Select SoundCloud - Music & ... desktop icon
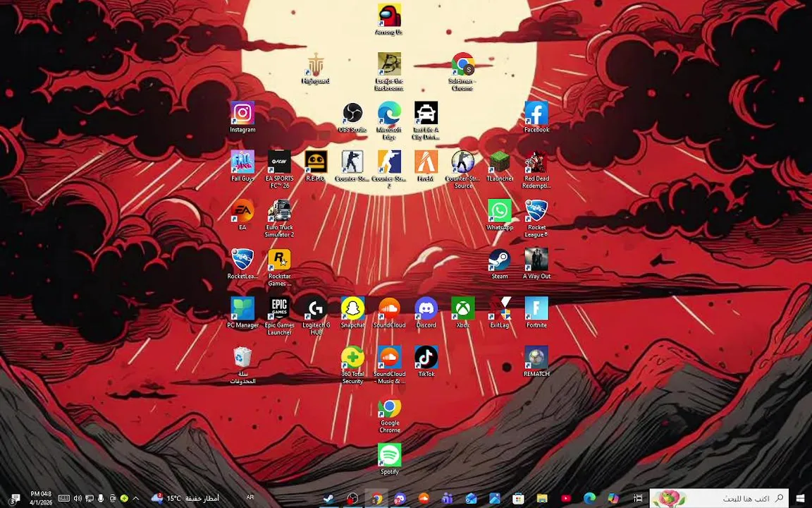The height and width of the screenshot is (508, 812). click(x=389, y=365)
